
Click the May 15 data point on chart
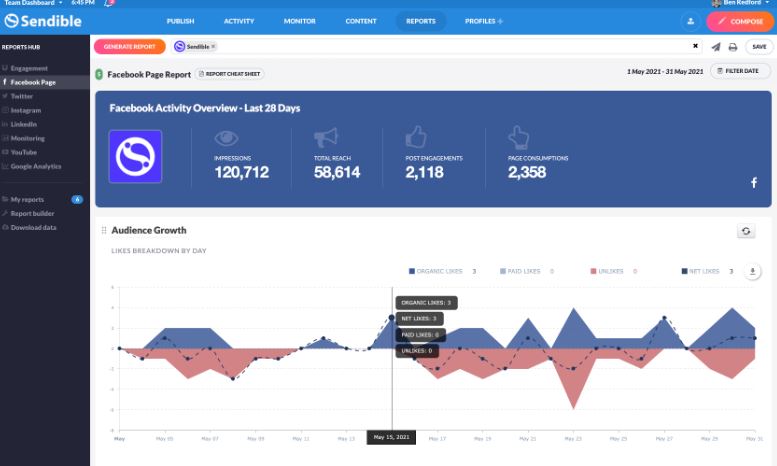pyautogui.click(x=391, y=317)
